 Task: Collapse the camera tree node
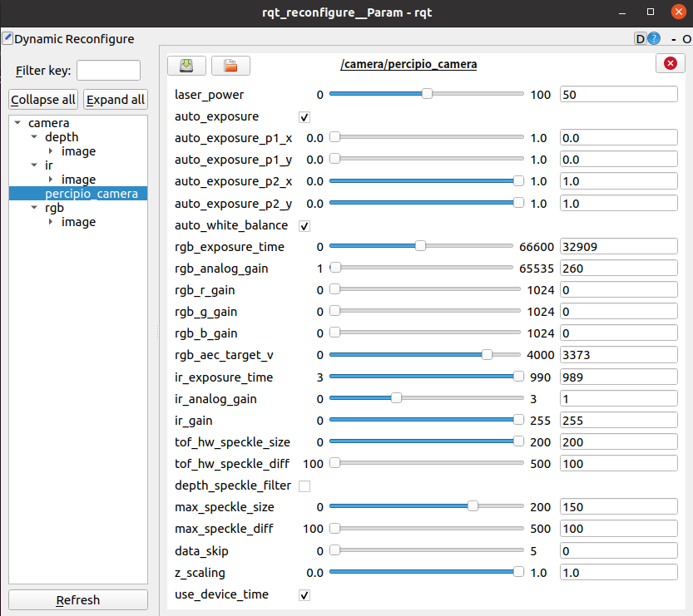pyautogui.click(x=17, y=123)
